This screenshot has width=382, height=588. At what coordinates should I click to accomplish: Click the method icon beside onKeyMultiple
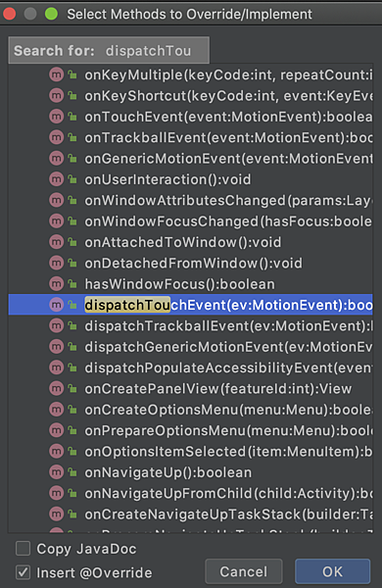[x=57, y=75]
